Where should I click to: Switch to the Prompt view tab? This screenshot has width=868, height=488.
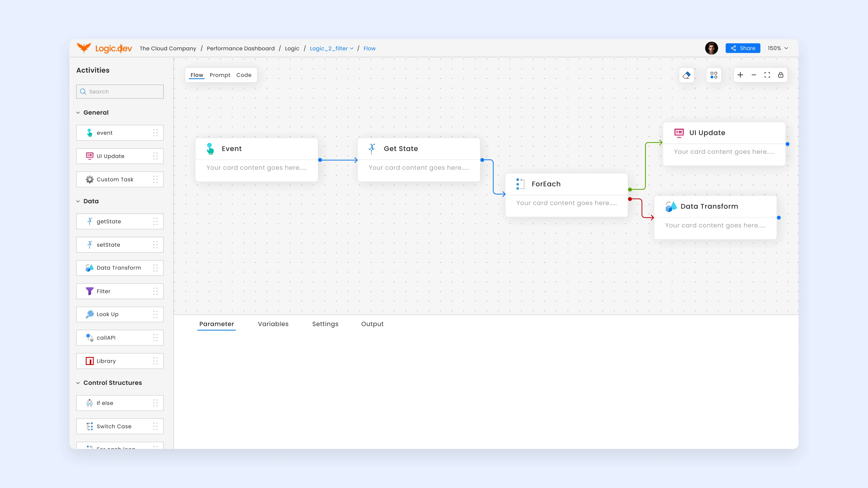[x=220, y=75]
